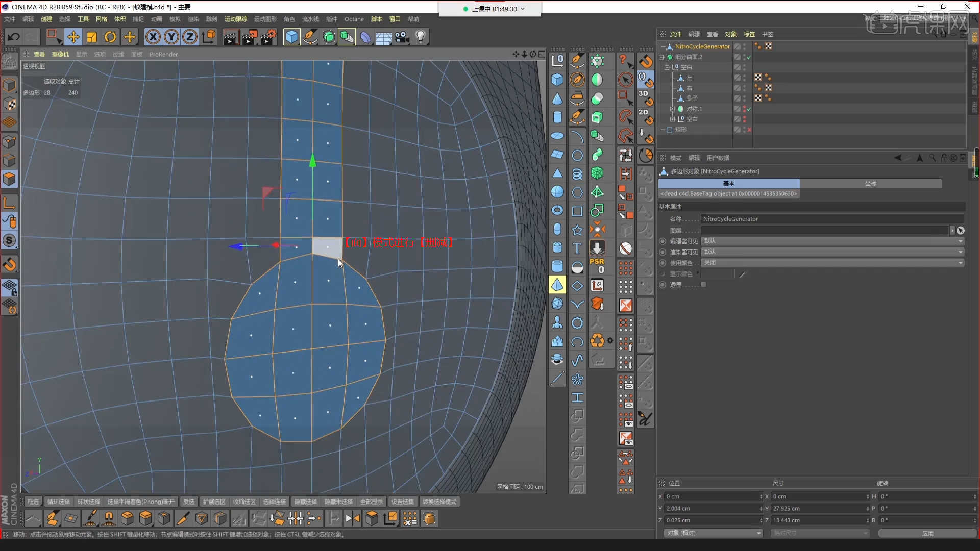Image resolution: width=980 pixels, height=551 pixels.
Task: Click 编辑器可见 radio circle
Action: (x=663, y=241)
